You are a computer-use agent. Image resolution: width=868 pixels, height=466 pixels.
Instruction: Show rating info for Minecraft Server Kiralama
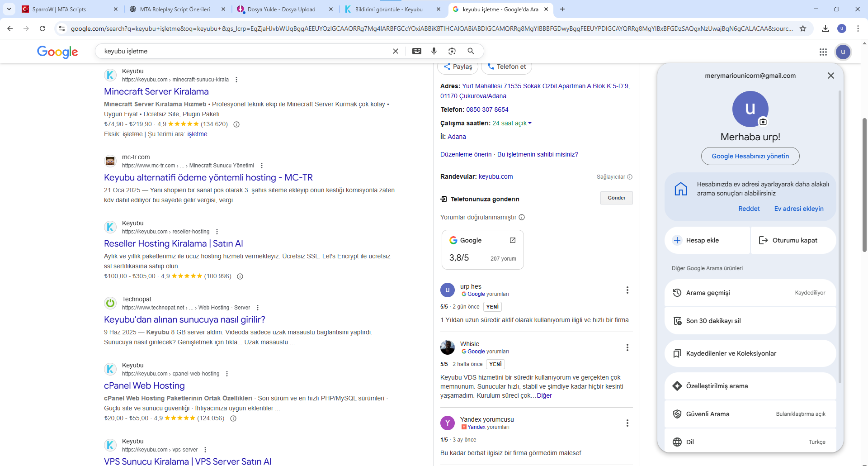236,124
